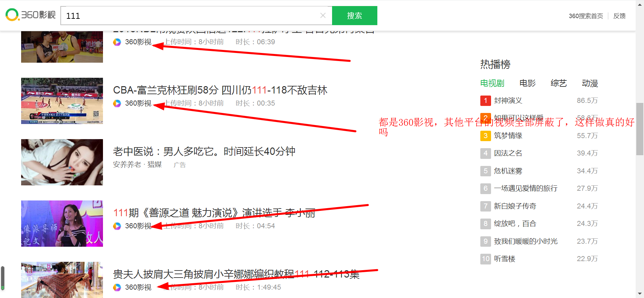Open 听雪楼 in the hot list
644x298 pixels.
tap(504, 259)
